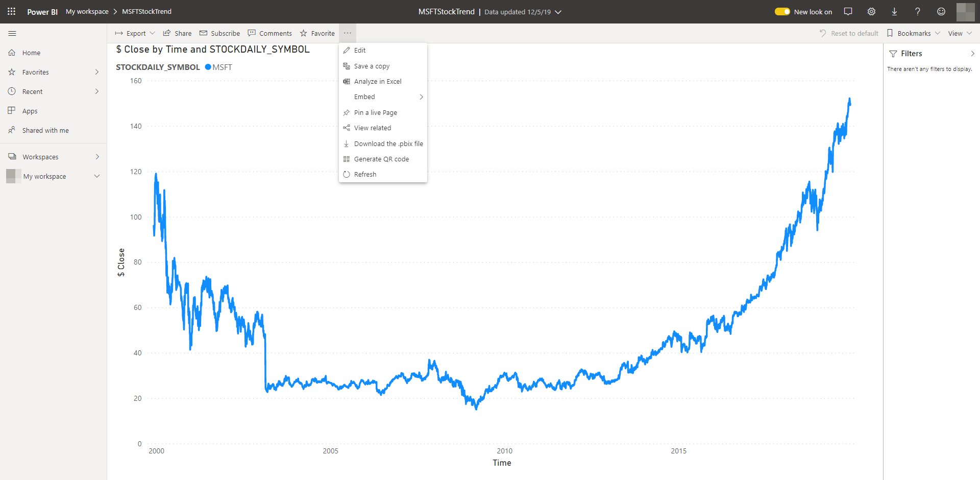980x480 pixels.
Task: Open the View dropdown menu
Action: pyautogui.click(x=960, y=33)
